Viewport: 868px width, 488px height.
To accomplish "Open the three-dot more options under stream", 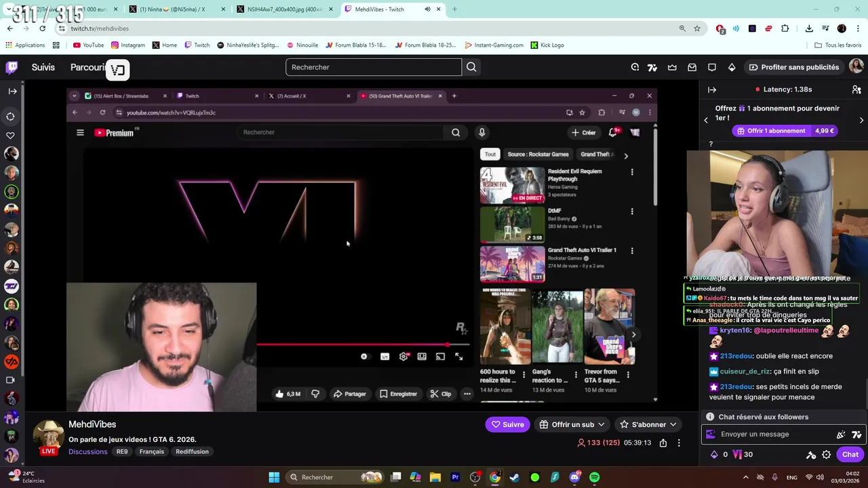I will [679, 443].
